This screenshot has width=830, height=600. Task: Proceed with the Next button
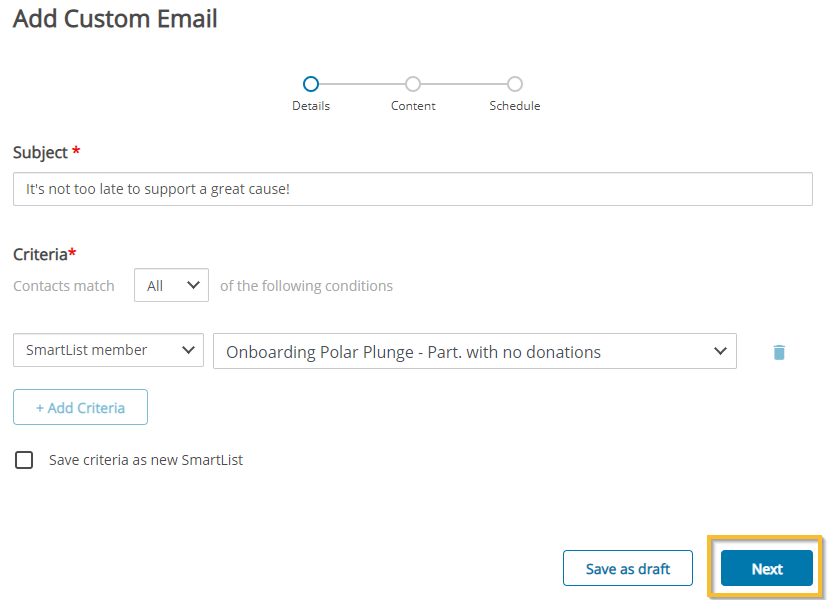pos(766,568)
